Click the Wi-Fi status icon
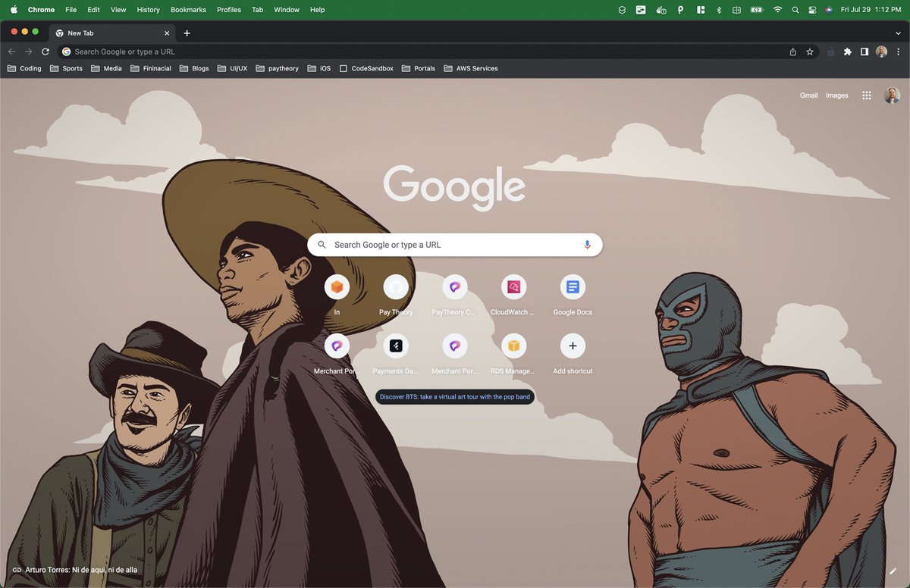Image resolution: width=910 pixels, height=588 pixels. pos(777,10)
